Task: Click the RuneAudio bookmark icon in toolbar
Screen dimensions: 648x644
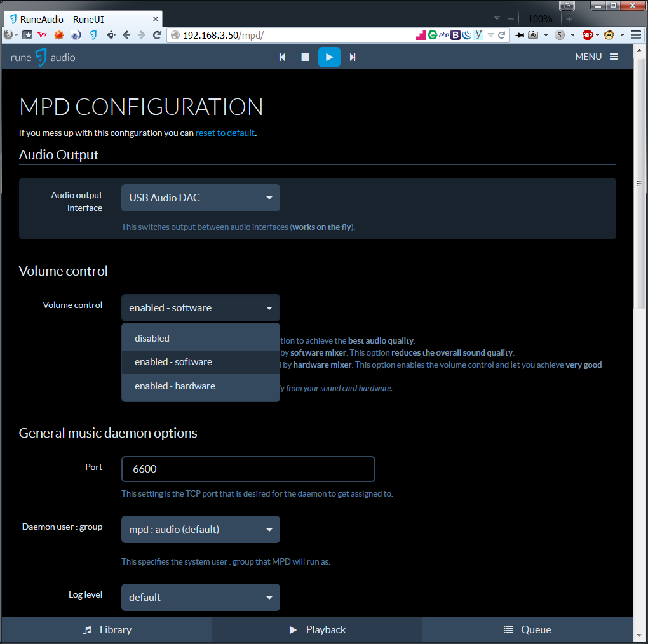Action: point(93,35)
